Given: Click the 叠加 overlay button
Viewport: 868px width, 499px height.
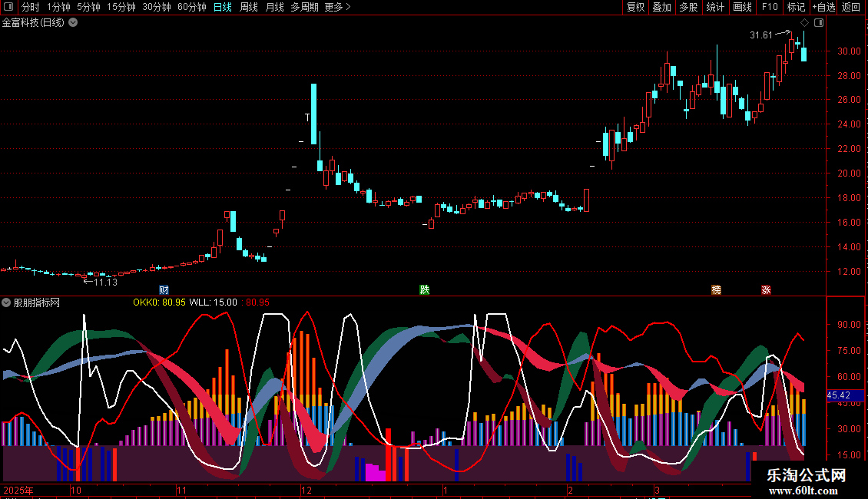Looking at the screenshot, I should [662, 7].
